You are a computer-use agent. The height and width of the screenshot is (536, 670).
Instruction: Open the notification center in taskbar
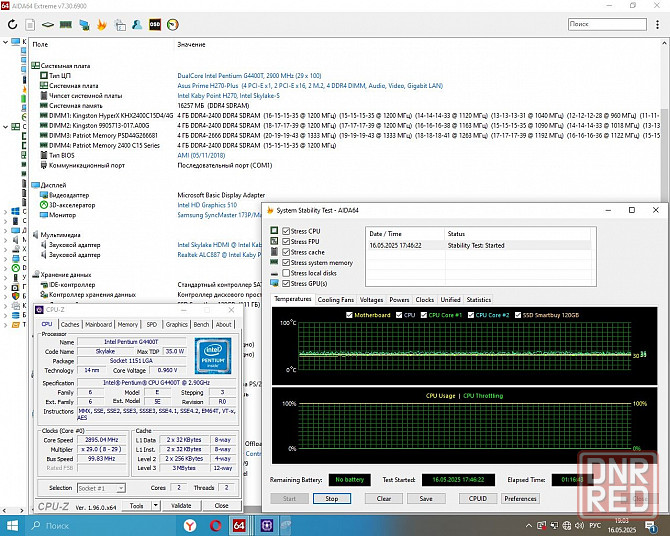[651, 526]
